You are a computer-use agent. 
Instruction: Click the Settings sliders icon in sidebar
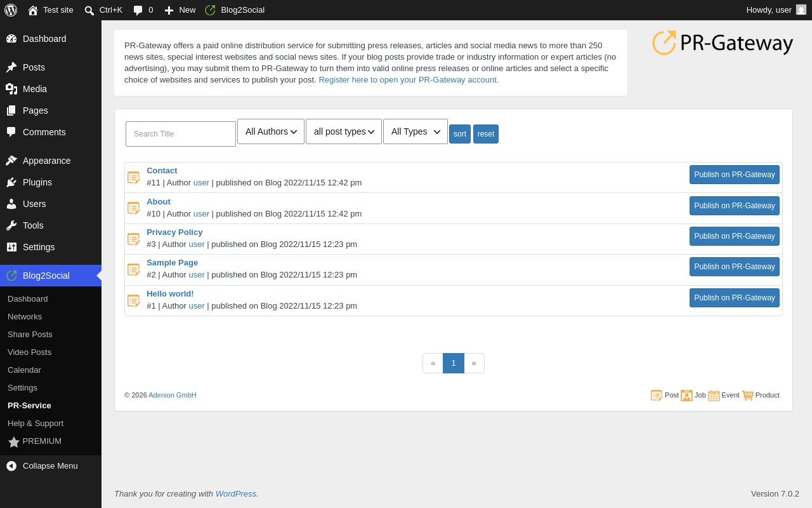tap(11, 247)
